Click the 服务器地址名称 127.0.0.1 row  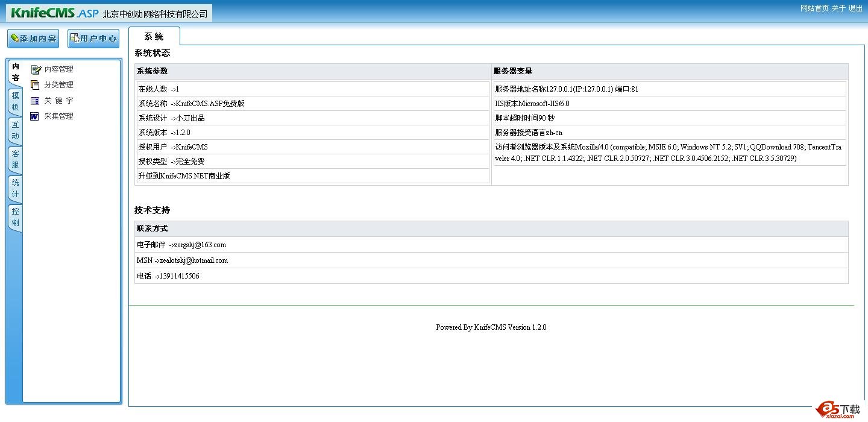(670, 89)
